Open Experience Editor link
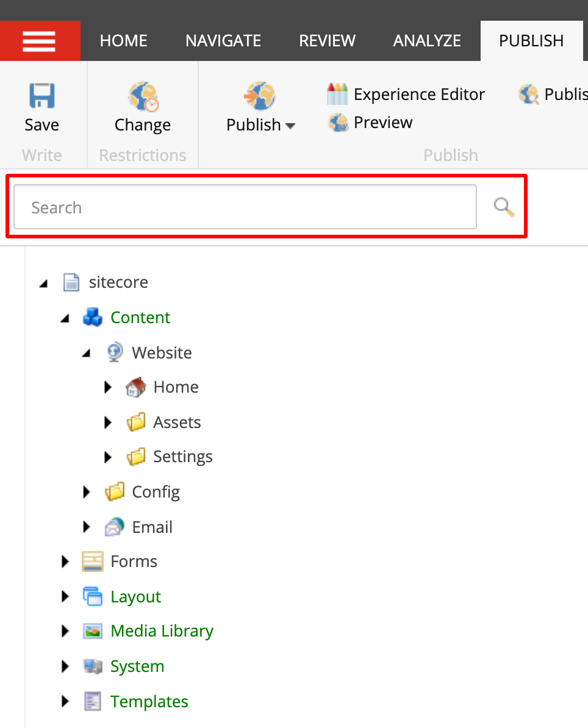 419,95
